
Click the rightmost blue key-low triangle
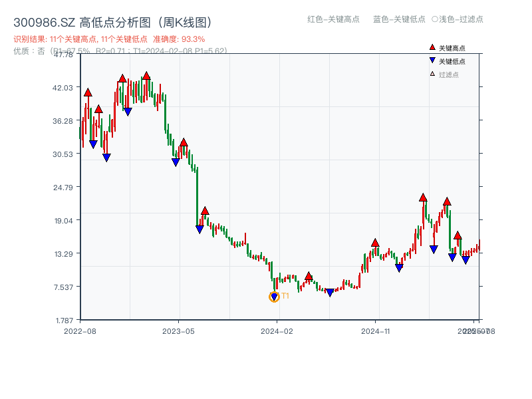pos(465,259)
